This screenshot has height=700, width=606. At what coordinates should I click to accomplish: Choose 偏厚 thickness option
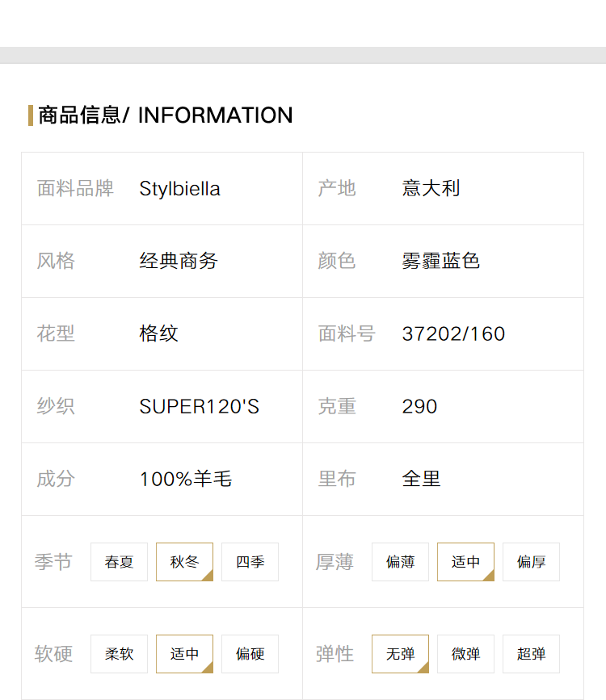[x=531, y=562]
